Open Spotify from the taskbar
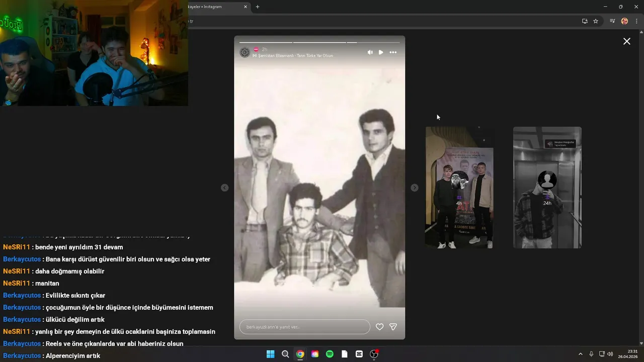This screenshot has width=644, height=362. [330, 354]
